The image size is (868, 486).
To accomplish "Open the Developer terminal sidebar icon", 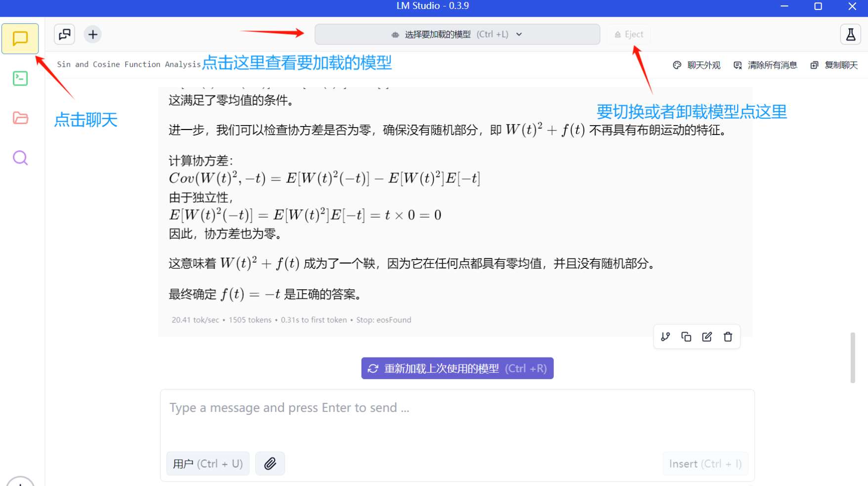I will click(20, 79).
